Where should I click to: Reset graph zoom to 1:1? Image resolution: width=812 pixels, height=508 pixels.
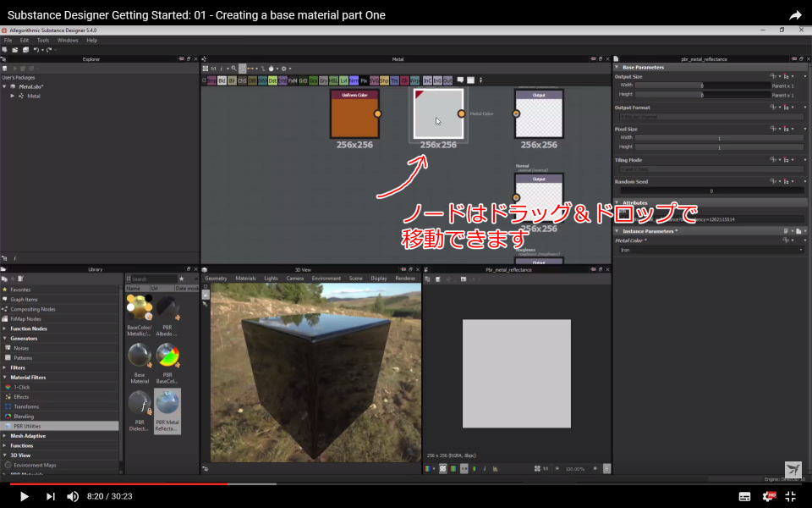click(x=213, y=69)
